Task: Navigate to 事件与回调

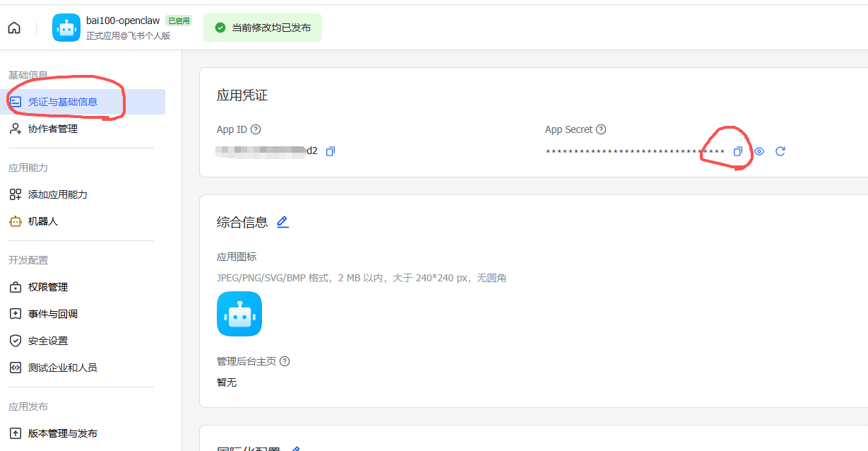Action: (x=53, y=314)
